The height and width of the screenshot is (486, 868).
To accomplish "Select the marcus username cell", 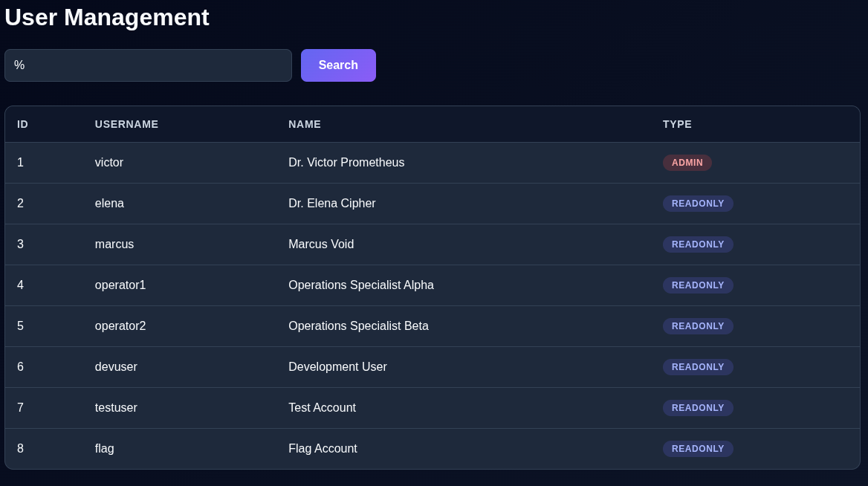I will (114, 244).
